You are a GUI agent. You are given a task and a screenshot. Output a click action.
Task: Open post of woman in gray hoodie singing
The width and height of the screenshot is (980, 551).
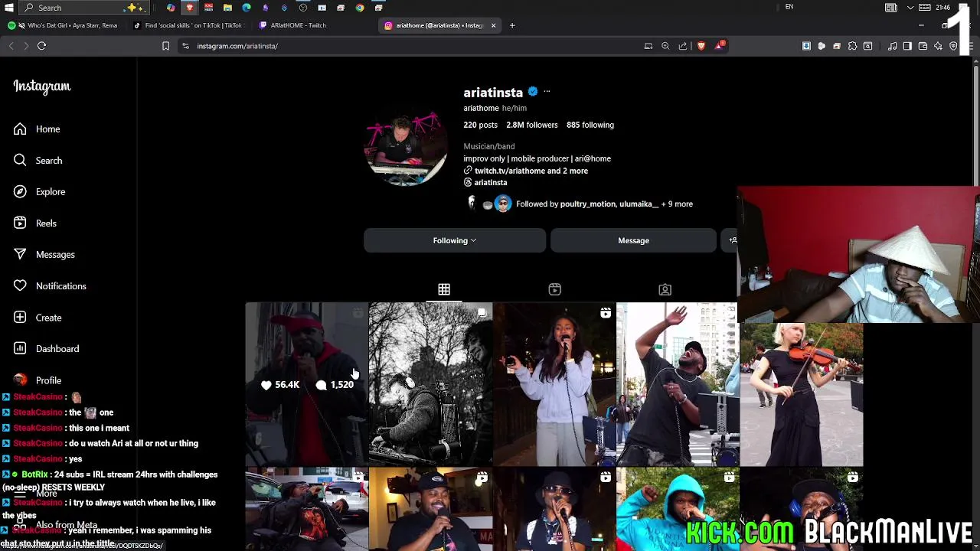(554, 384)
